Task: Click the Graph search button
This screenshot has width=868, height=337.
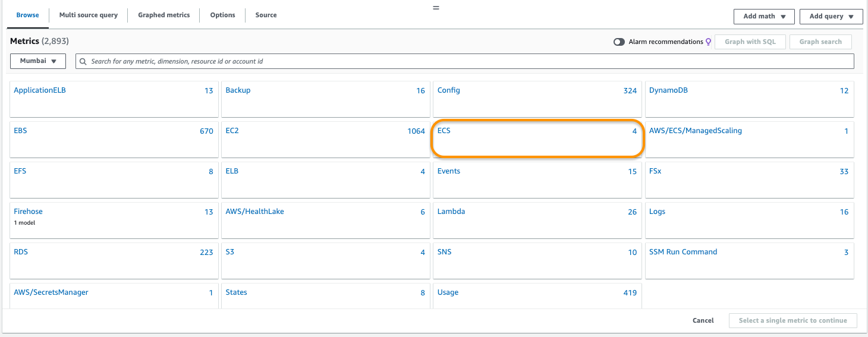Action: point(820,42)
